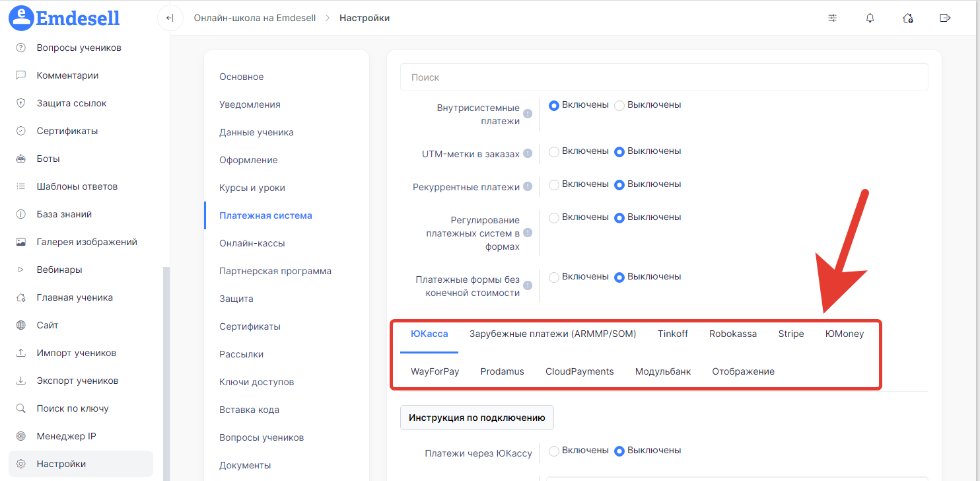Open Вставка кода settings section
Screen dimensions: 980x481
tap(250, 410)
